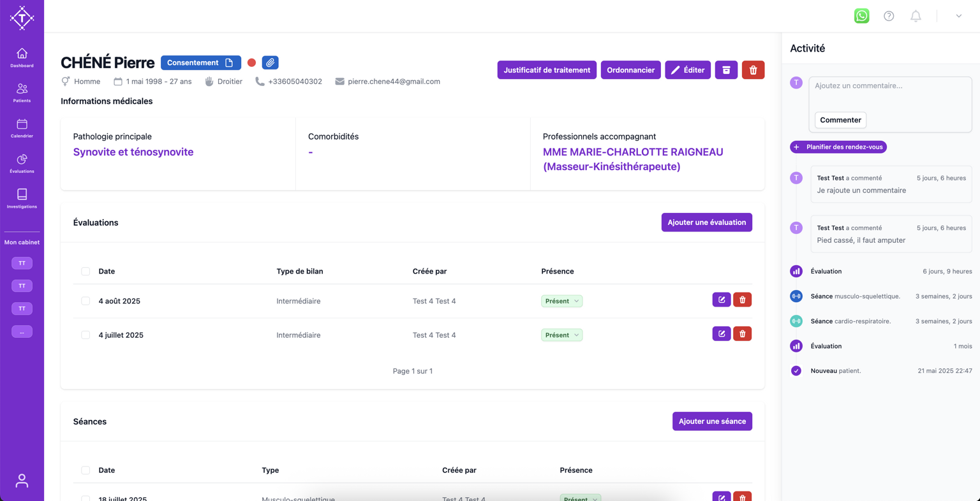
Task: Click the Nouveau patient checkmark icon
Action: click(796, 371)
